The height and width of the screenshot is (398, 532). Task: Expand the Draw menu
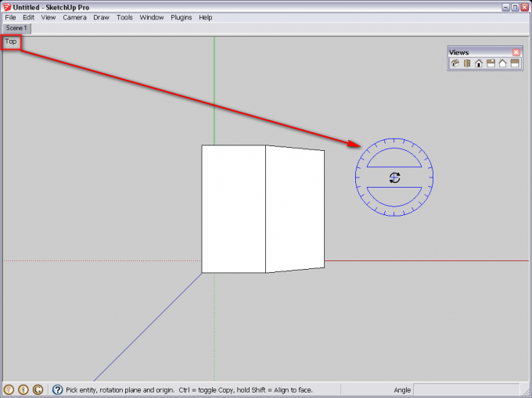[x=101, y=17]
